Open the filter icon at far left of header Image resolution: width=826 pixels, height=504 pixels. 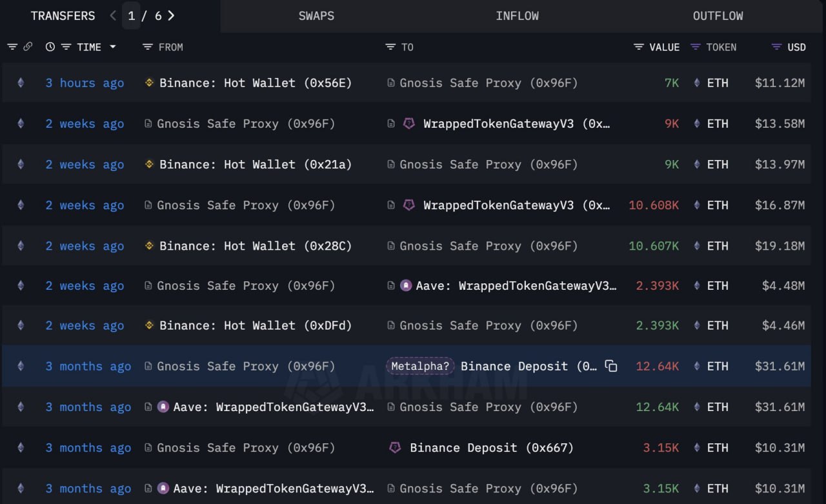point(12,47)
